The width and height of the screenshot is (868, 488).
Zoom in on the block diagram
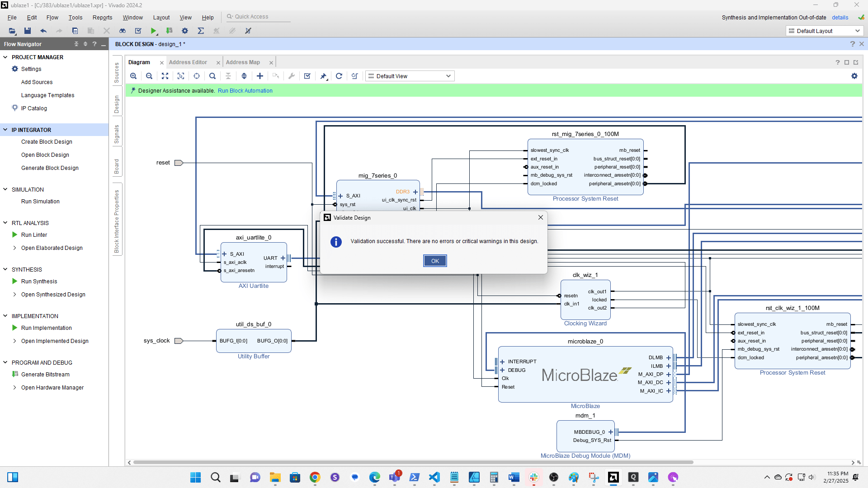(x=133, y=76)
